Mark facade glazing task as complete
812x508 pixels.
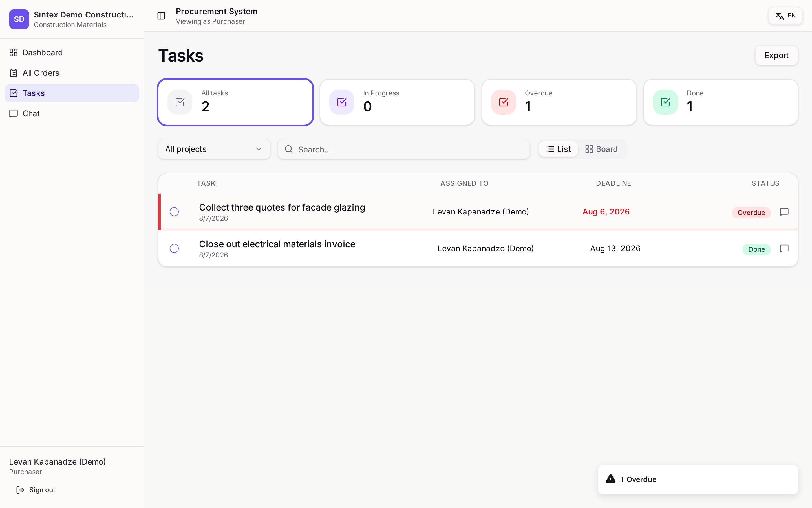(174, 212)
